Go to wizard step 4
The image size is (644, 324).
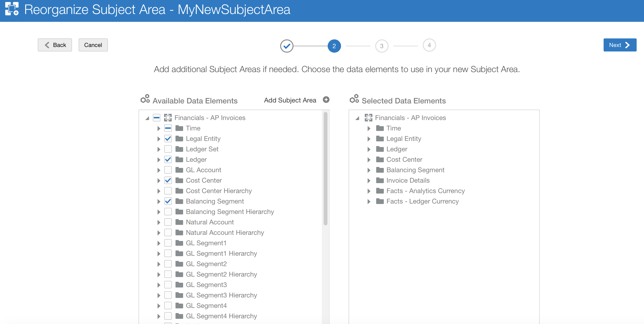429,45
